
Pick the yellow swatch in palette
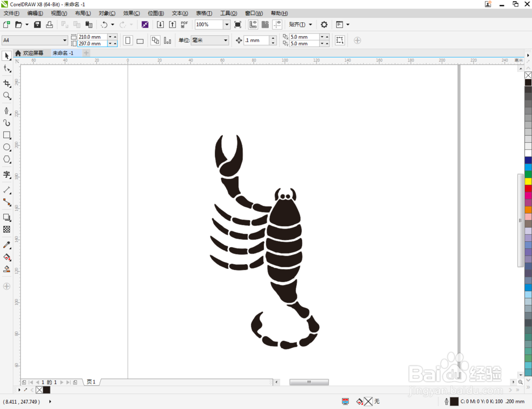[528, 182]
